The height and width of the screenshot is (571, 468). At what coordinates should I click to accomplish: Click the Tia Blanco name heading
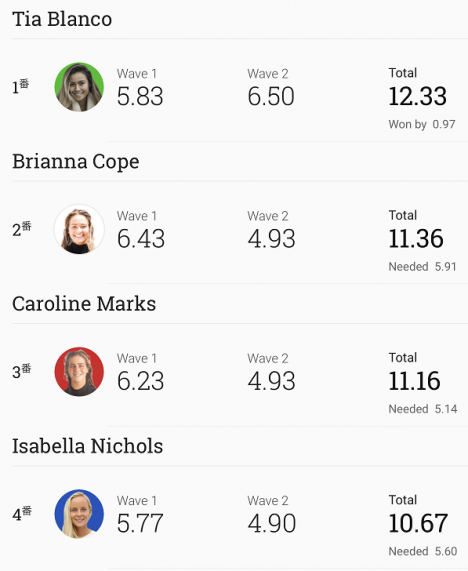[62, 19]
